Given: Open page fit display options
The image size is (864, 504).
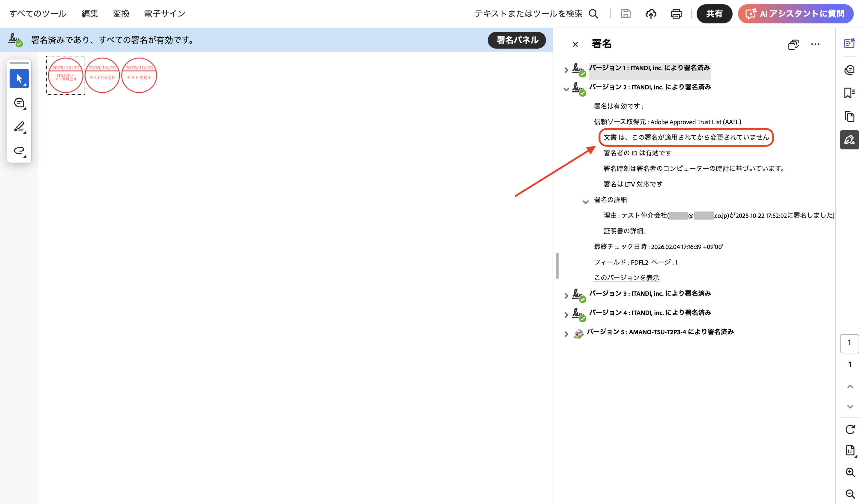Looking at the screenshot, I should coord(850,451).
